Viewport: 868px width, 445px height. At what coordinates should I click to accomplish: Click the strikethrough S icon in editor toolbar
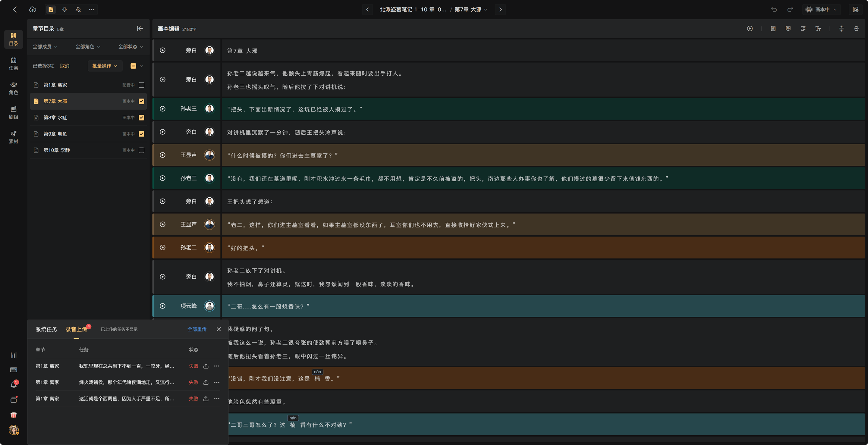[x=856, y=29]
